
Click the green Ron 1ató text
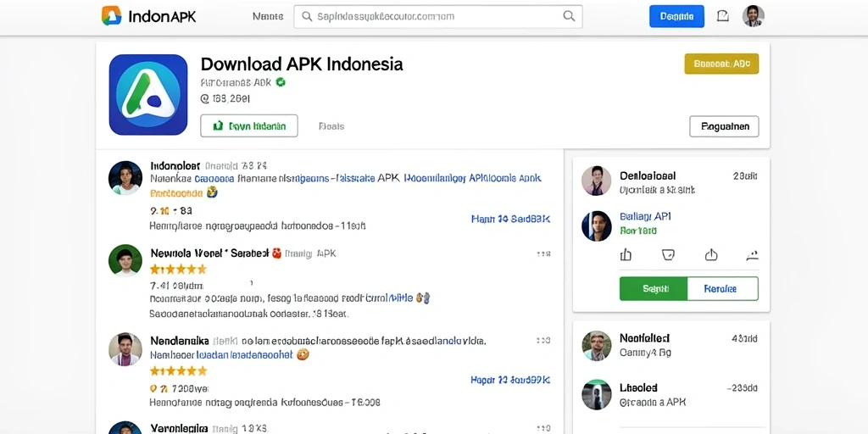tap(638, 231)
